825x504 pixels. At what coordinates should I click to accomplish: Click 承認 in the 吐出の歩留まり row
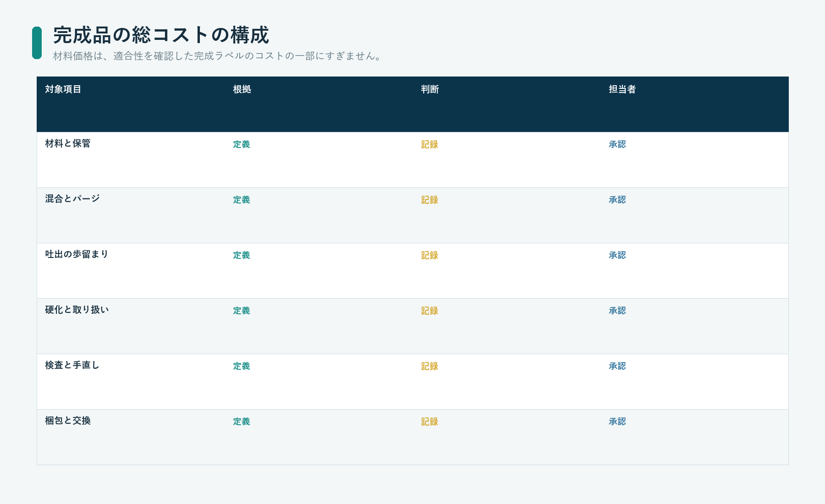[x=617, y=255]
